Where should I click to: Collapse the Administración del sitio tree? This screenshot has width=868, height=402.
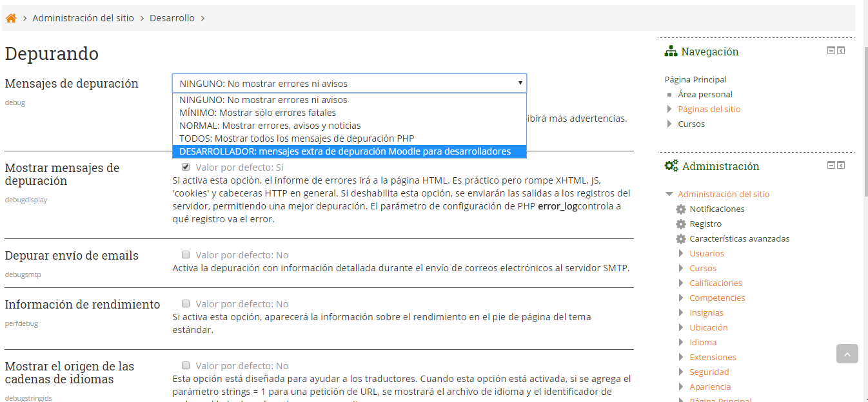(x=669, y=194)
